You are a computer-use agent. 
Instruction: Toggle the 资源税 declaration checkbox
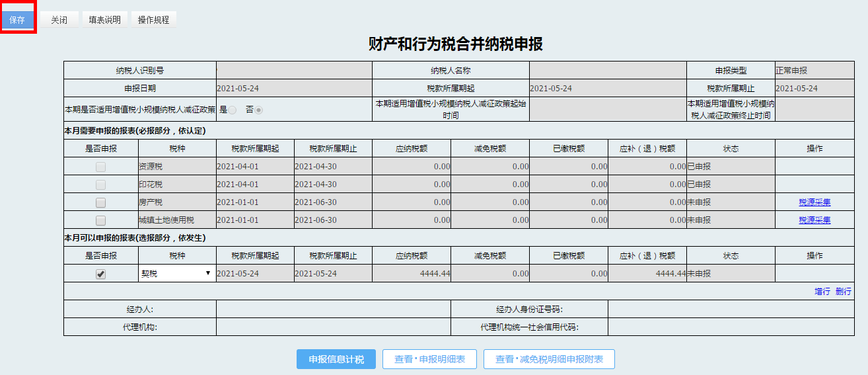coord(100,167)
